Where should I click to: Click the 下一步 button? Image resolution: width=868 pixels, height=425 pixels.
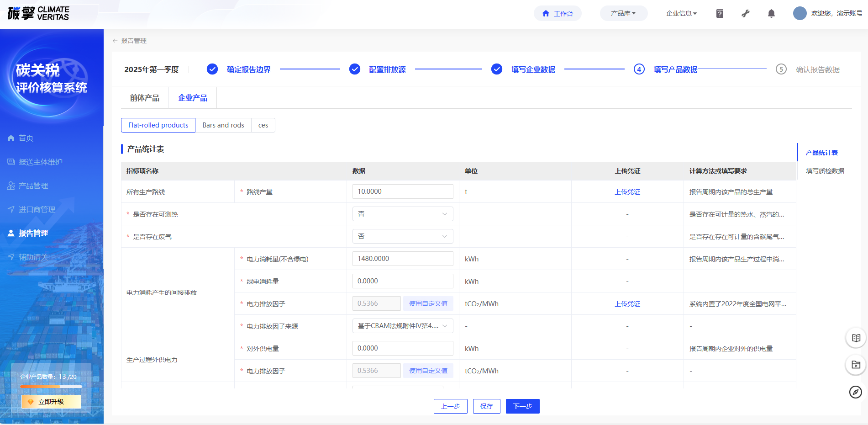[x=522, y=406]
